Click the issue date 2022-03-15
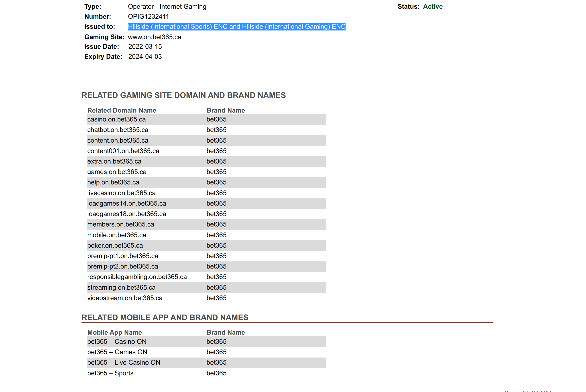This screenshot has width=586, height=392. [145, 46]
